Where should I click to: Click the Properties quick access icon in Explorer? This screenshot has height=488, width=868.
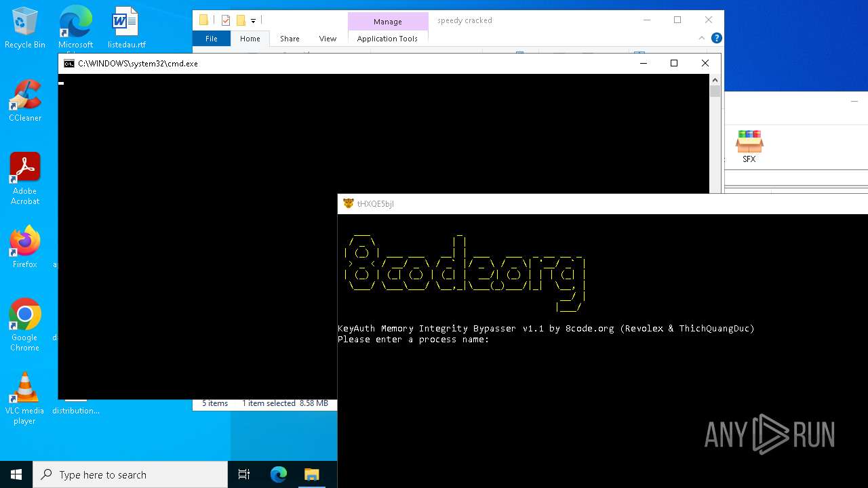pyautogui.click(x=226, y=20)
